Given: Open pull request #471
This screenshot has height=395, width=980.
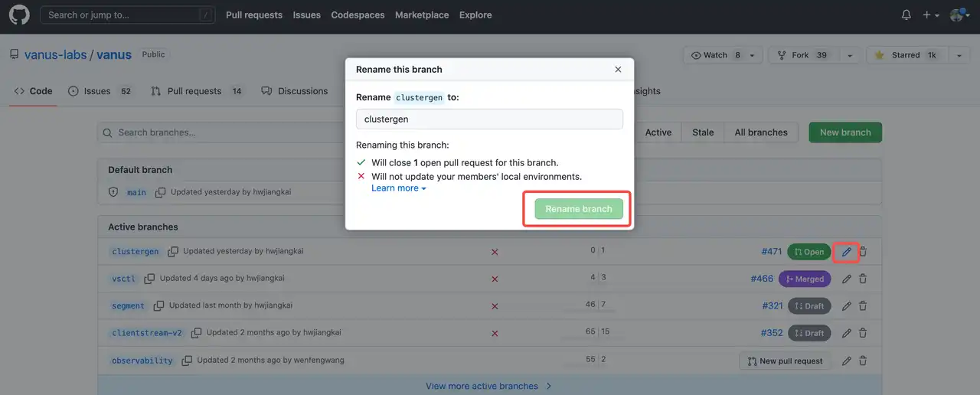Looking at the screenshot, I should 772,251.
